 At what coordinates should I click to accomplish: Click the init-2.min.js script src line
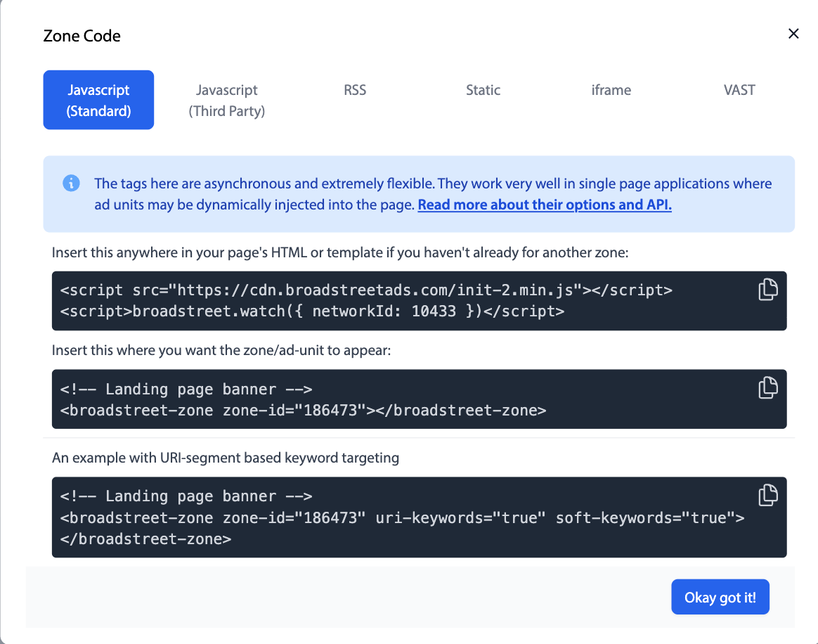coord(366,290)
